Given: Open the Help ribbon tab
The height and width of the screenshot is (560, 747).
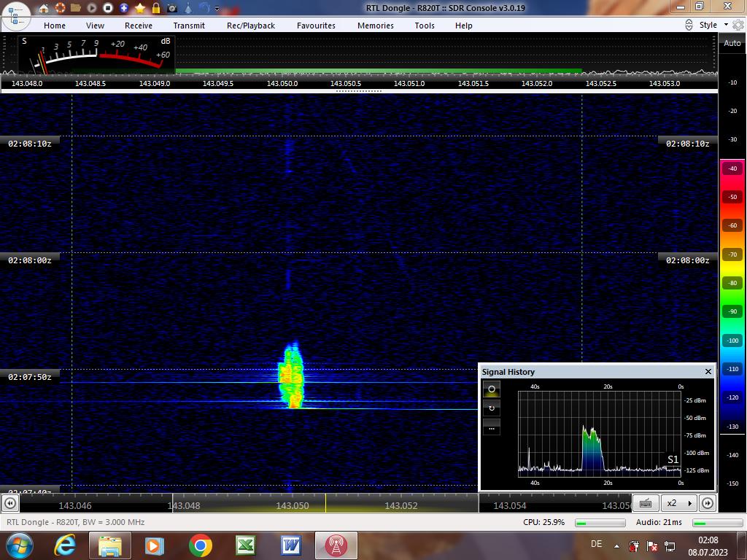Looking at the screenshot, I should coord(463,26).
